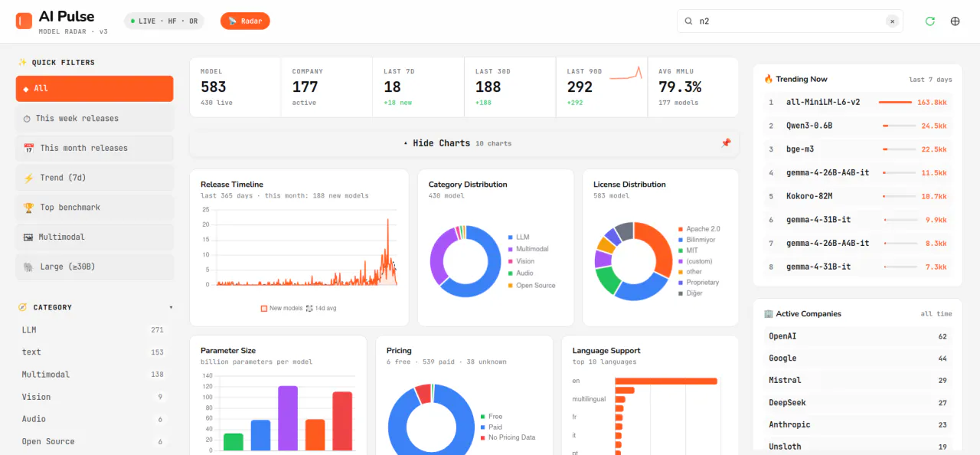Click the LAST 7D stat card

pos(418,87)
